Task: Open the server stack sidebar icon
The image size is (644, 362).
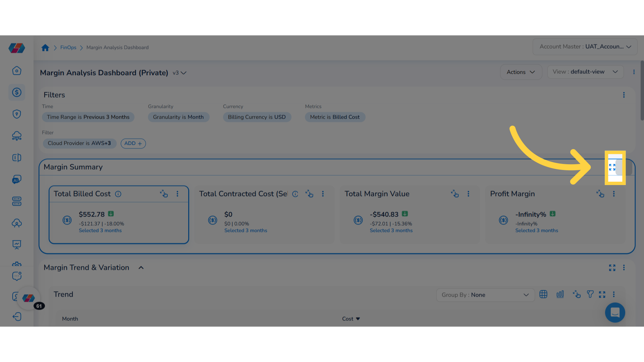Action: click(17, 201)
